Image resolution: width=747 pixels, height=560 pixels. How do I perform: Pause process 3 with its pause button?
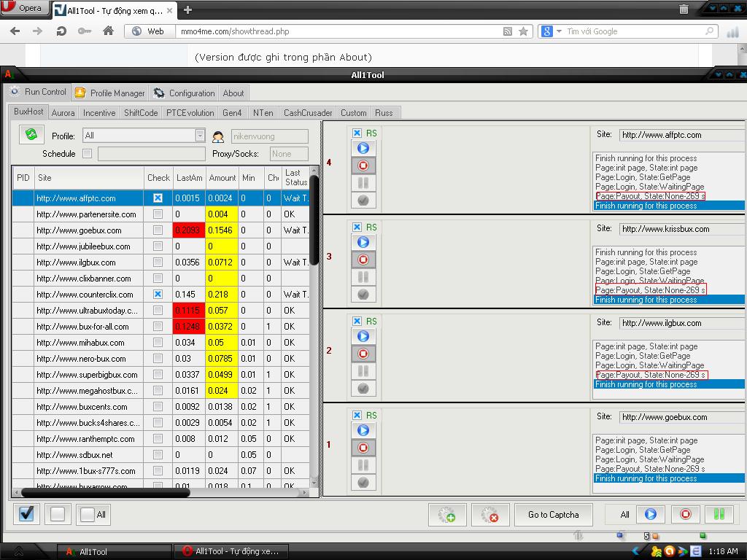(363, 276)
